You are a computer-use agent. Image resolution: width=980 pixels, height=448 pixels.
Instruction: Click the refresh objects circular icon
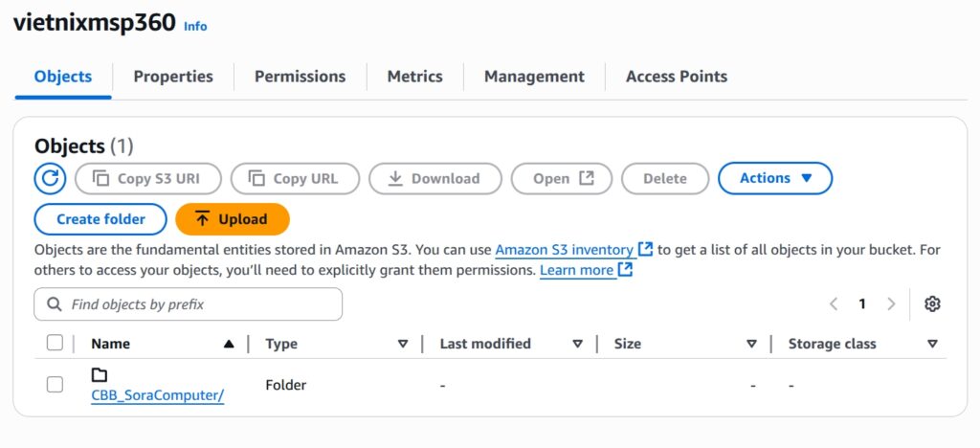tap(50, 179)
